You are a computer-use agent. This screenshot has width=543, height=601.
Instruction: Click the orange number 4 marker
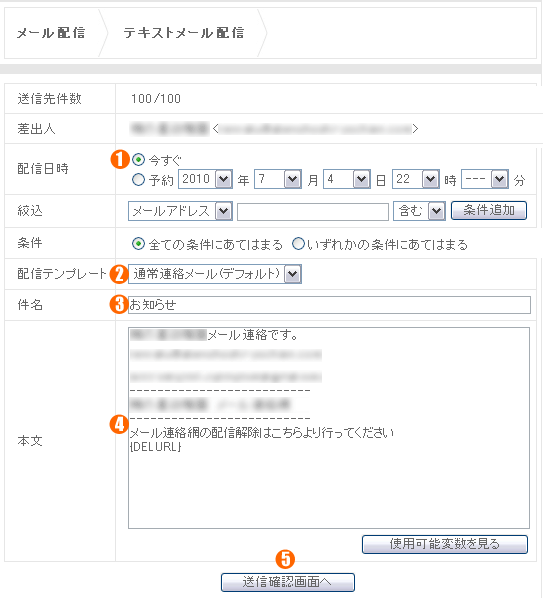[119, 425]
